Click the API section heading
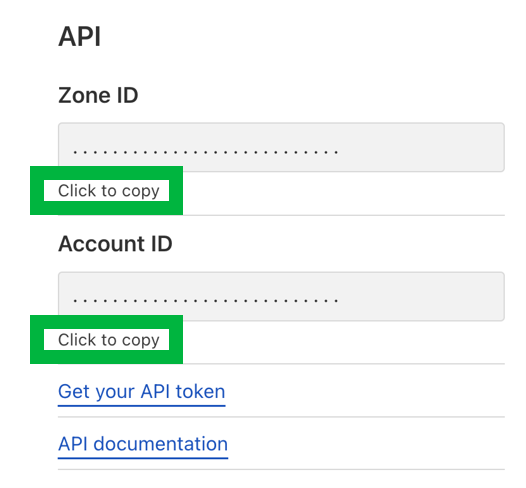 click(x=80, y=36)
